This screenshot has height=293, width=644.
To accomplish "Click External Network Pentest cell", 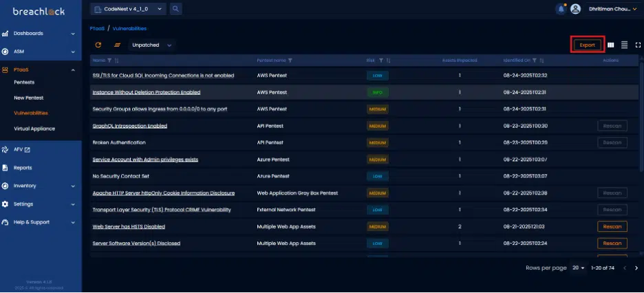I will pos(286,210).
